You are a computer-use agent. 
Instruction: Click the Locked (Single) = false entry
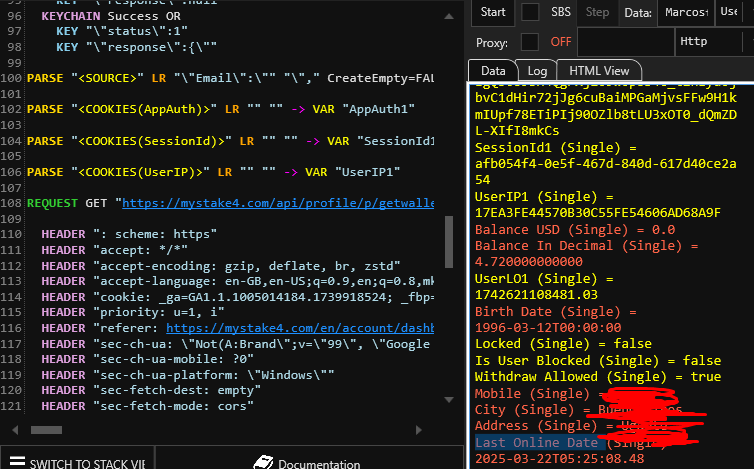tap(563, 343)
